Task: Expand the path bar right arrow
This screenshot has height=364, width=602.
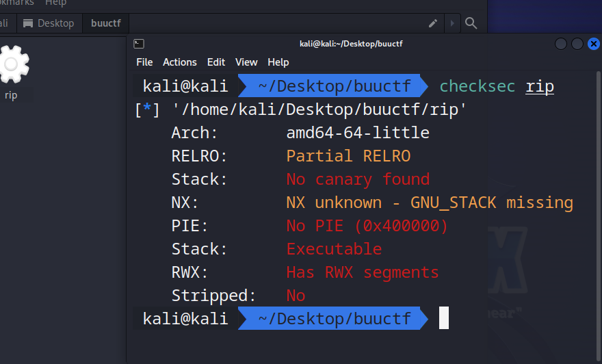Action: click(451, 23)
